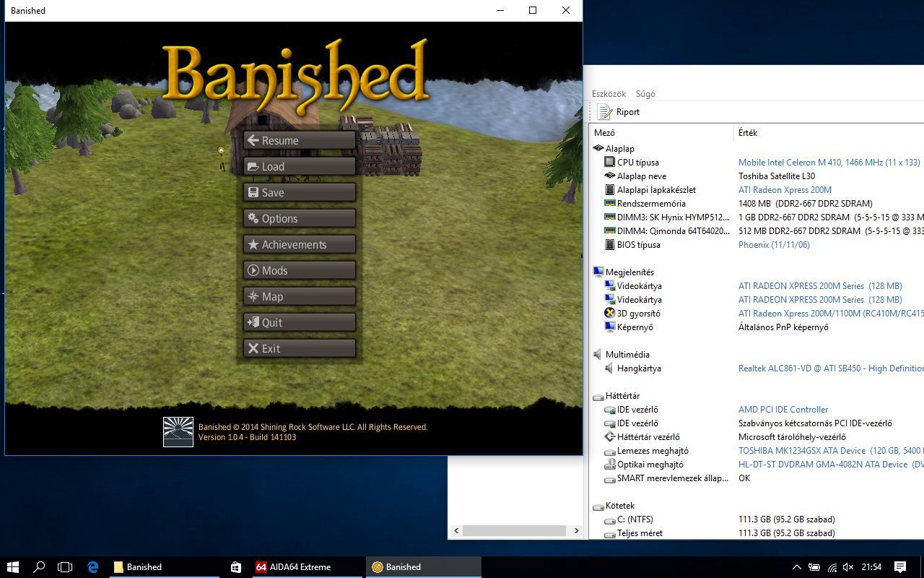Click the DIMM3 SK Hynix memory icon
The image size is (924, 578).
coord(610,217)
